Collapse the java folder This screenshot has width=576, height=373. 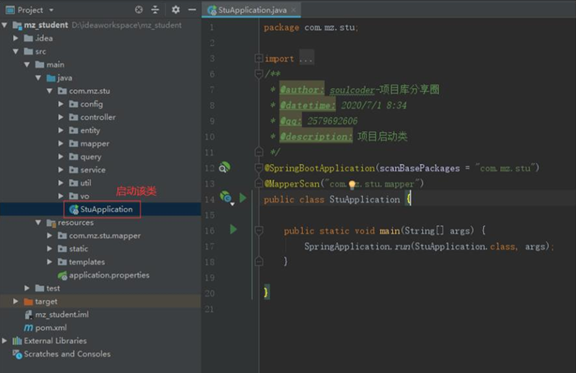[38, 78]
